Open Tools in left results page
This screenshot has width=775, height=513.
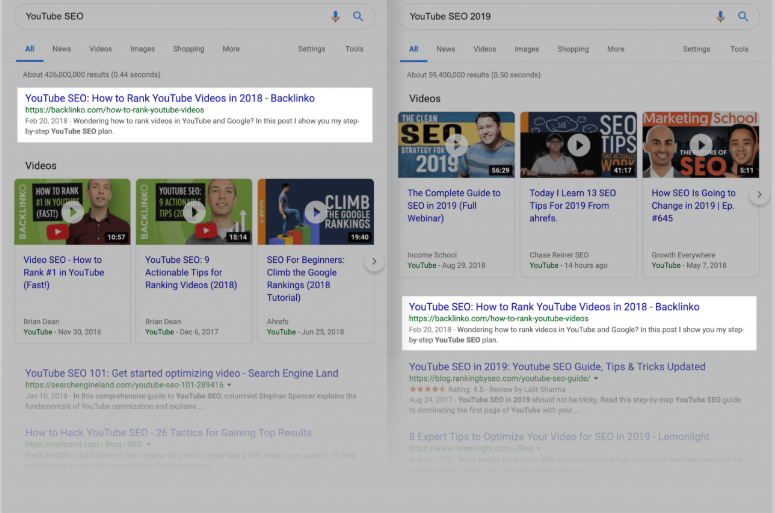tap(354, 49)
